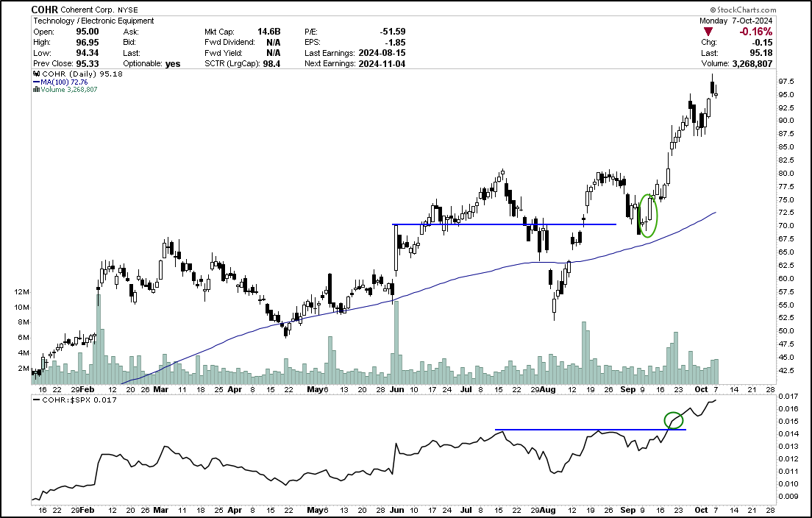The height and width of the screenshot is (518, 812).
Task: Click 'Oct' on the lower ratio panel axis
Action: pos(701,510)
